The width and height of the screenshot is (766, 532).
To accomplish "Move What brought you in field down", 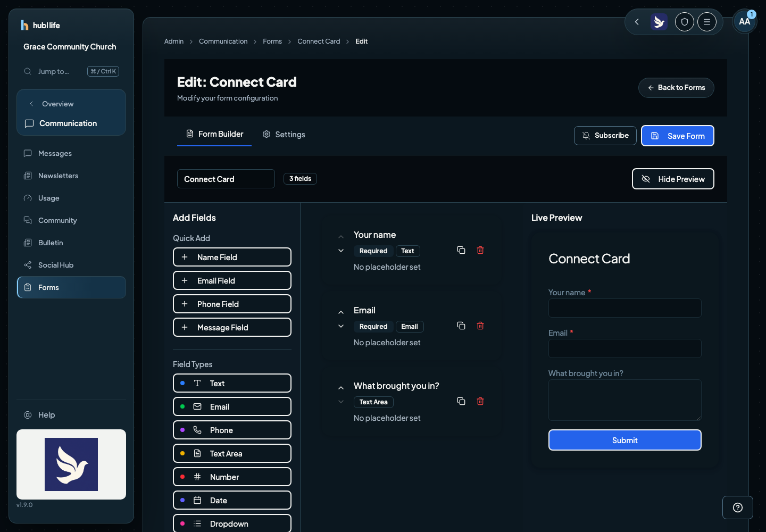I will 341,402.
